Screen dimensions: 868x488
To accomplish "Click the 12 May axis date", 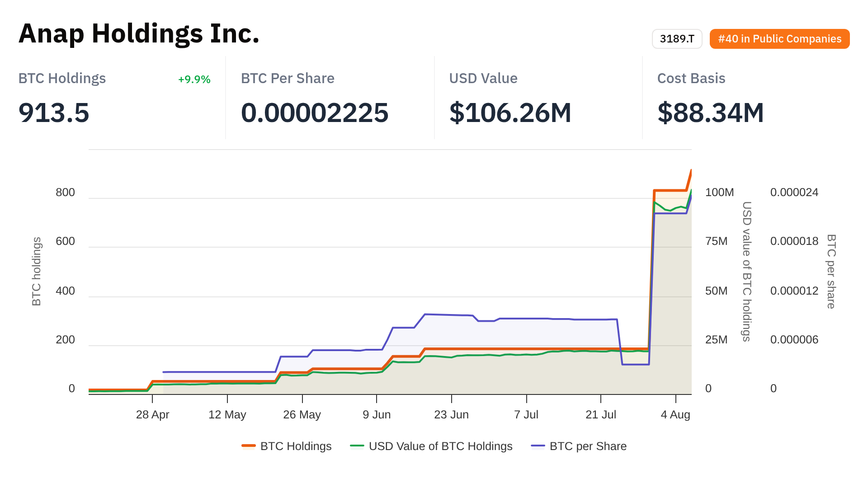I will coord(227,414).
